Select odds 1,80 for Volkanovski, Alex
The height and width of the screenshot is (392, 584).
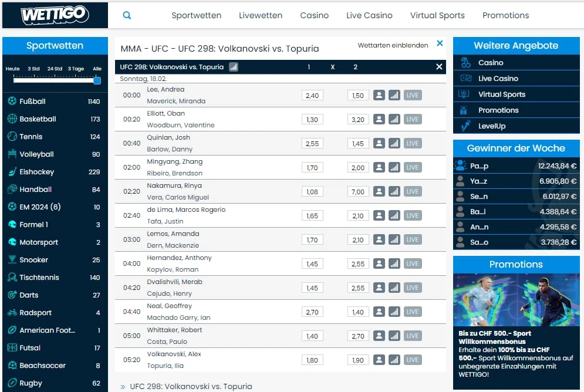[x=312, y=360]
